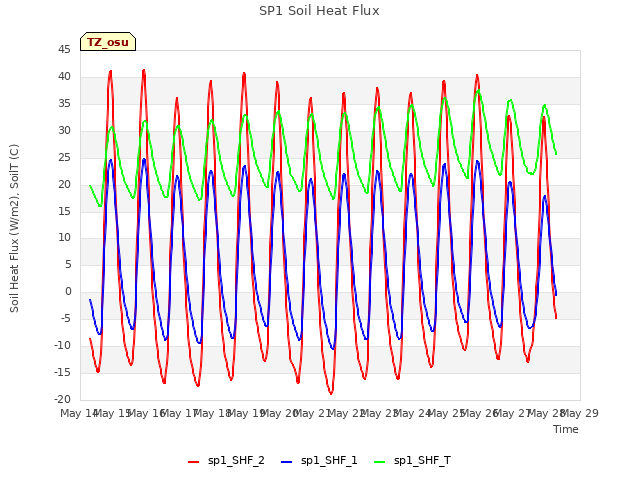
Task: Click the y-axis tick value 10
Action: click(64, 238)
